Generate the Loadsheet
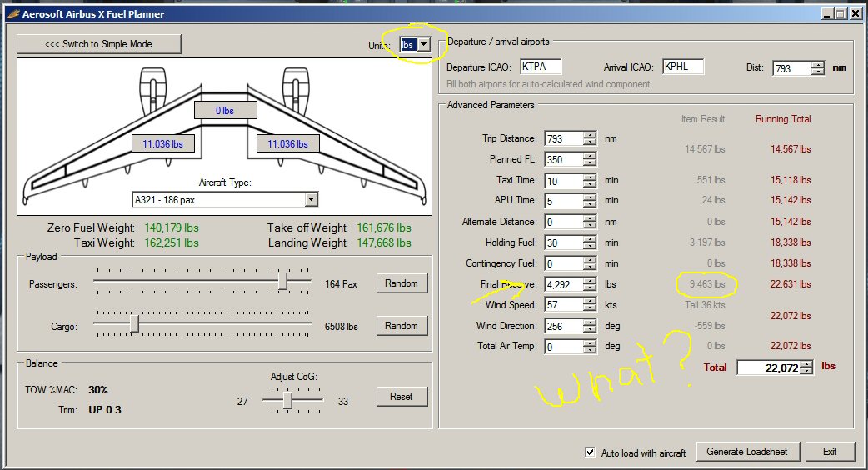The image size is (868, 470). pos(746,452)
